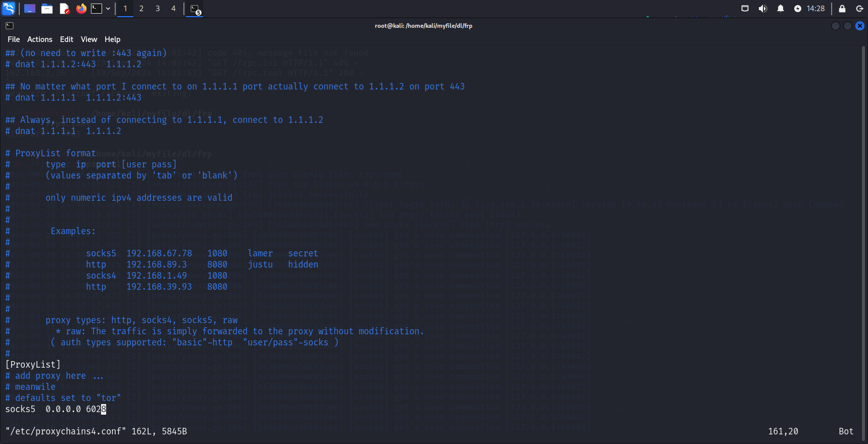This screenshot has width=868, height=444.
Task: Click IP address 192.168.67.78
Action: coord(159,253)
